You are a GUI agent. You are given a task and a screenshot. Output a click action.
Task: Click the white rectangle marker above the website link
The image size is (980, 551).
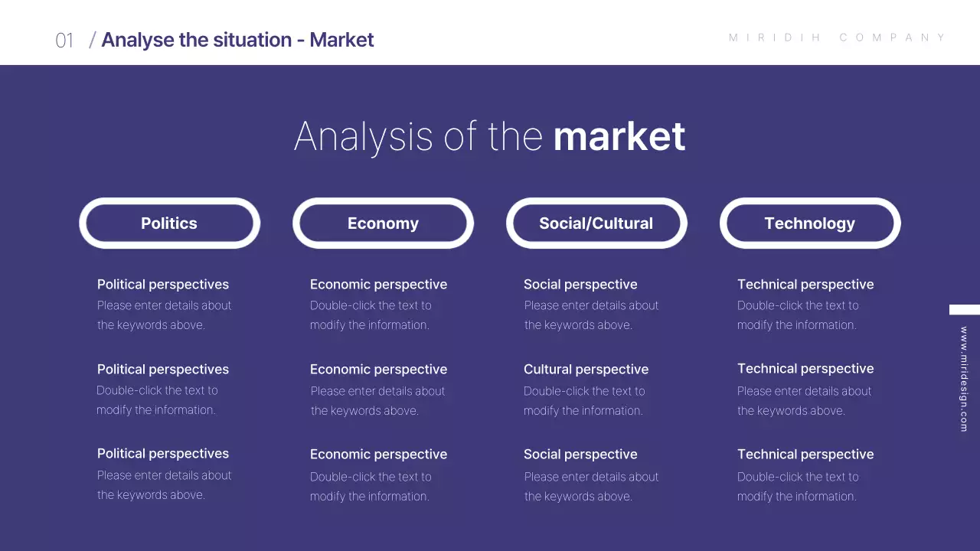pos(965,310)
